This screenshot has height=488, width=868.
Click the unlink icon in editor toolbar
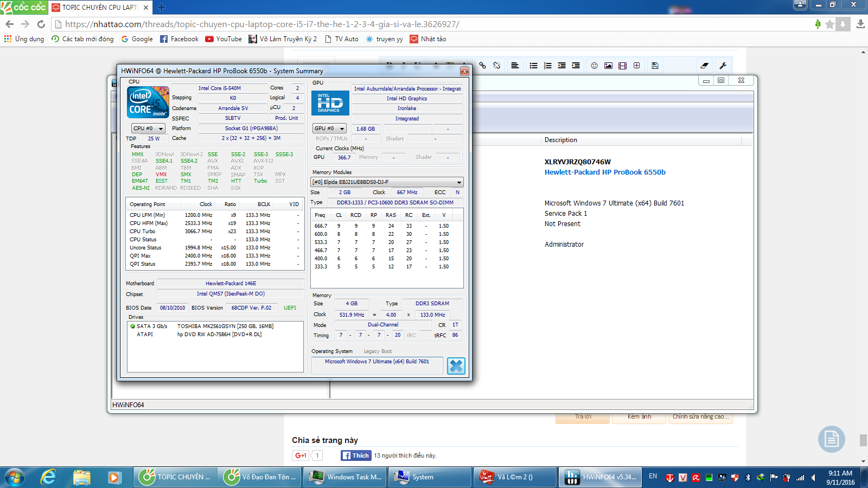tap(496, 66)
